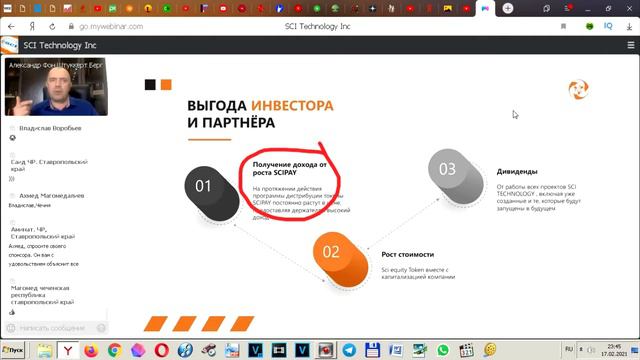This screenshot has width=640, height=360.
Task: Click the 'Выгода инвестора и партнёра' slide title
Action: [260, 114]
